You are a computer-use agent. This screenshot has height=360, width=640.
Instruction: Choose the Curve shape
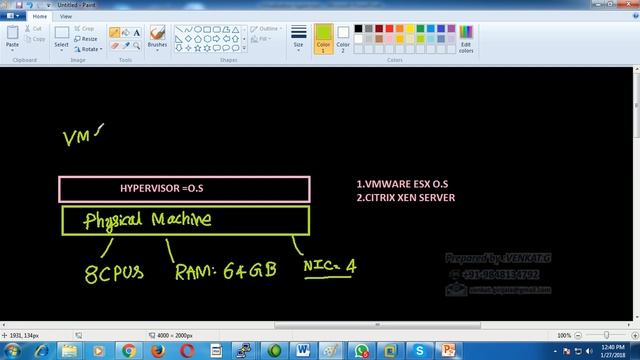tap(188, 30)
